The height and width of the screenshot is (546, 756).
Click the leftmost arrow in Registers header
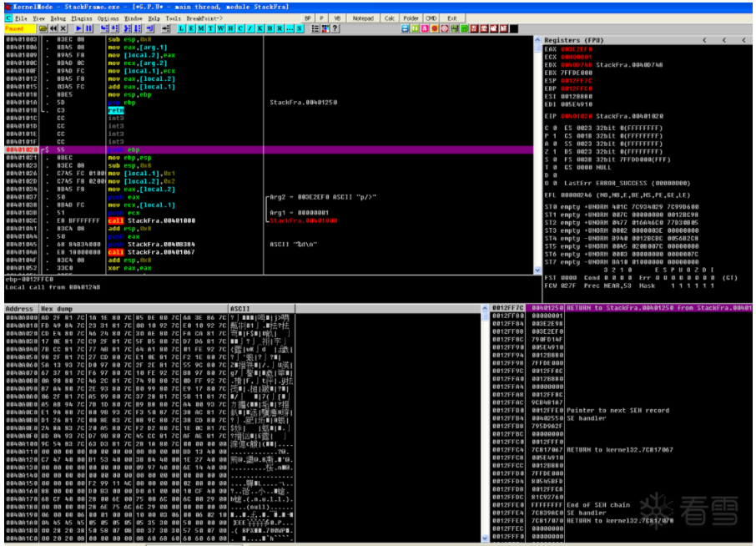(x=704, y=40)
